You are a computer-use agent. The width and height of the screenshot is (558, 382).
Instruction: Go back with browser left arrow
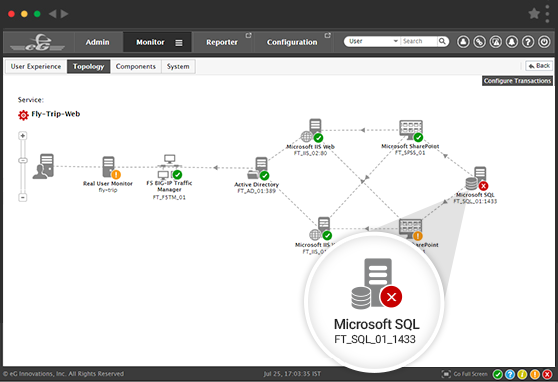click(53, 14)
